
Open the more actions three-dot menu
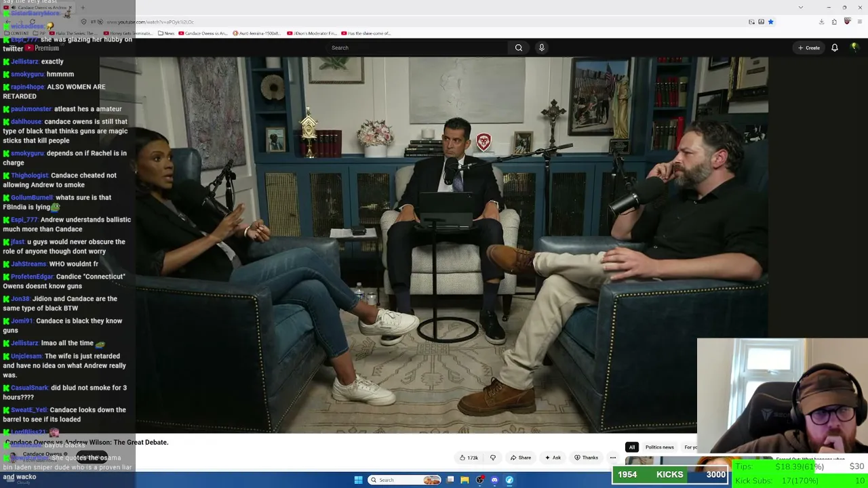[x=613, y=457]
